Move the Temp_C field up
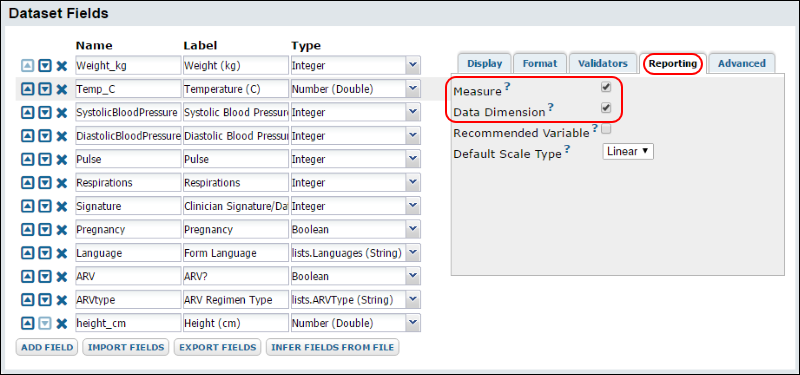The image size is (800, 375). (28, 89)
